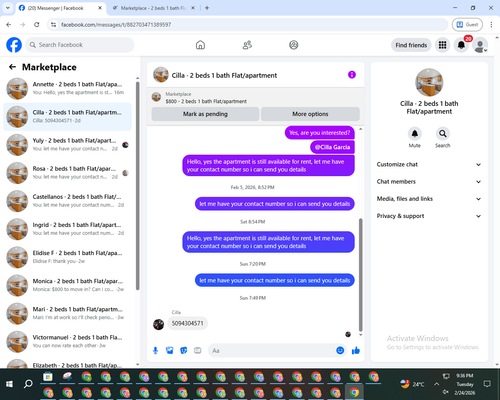Open Chrome three-dot menu

[x=491, y=24]
